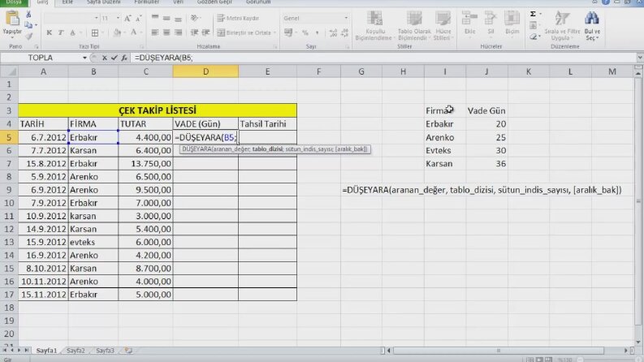Toggle bottom vertical alignment
Image resolution: width=644 pixels, height=362 pixels.
coord(178,18)
